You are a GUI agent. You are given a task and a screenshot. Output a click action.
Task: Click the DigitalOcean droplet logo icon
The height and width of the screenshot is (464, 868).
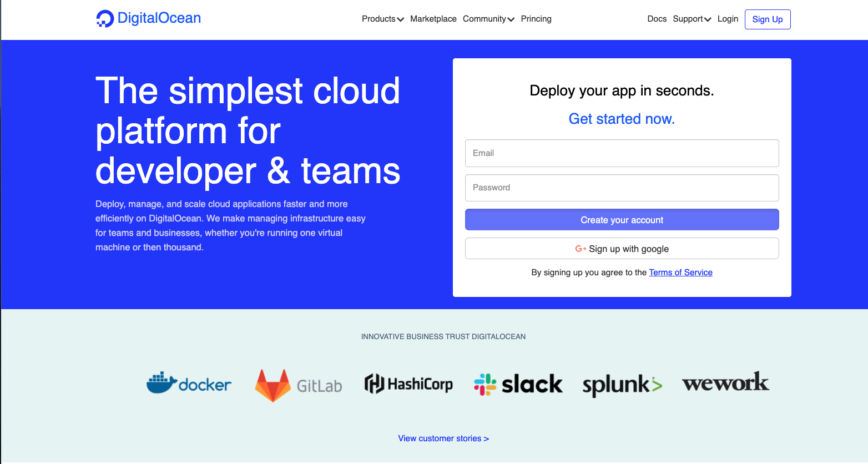point(104,18)
